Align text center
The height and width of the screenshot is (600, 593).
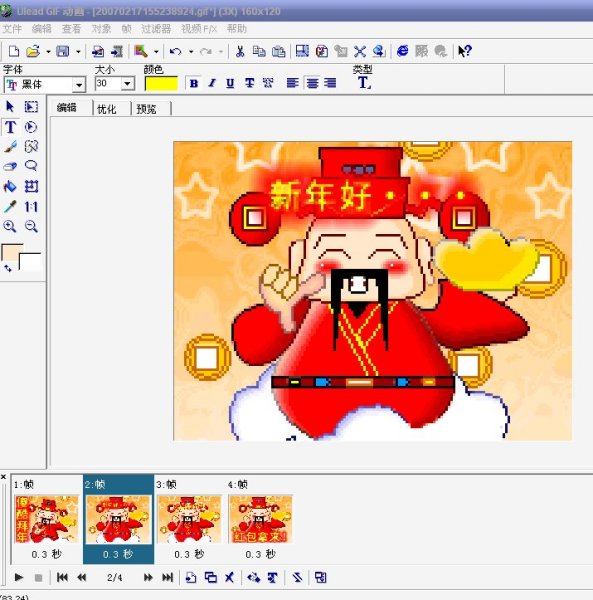click(312, 83)
